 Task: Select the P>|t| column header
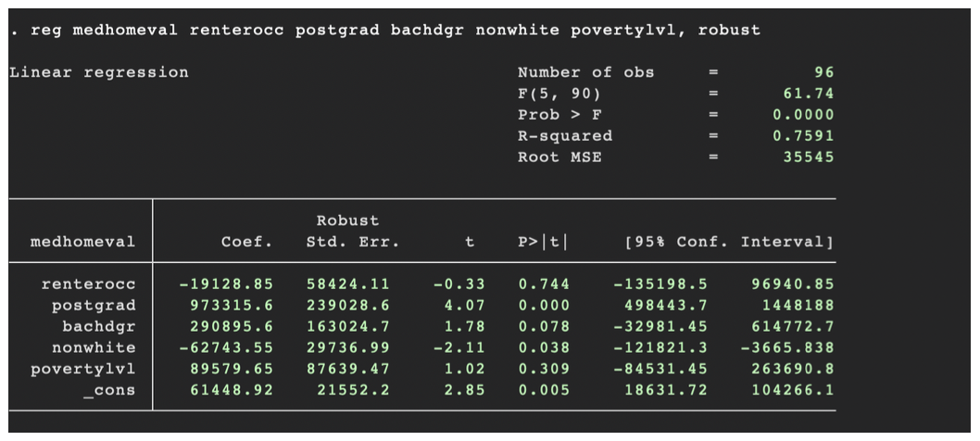pos(543,242)
